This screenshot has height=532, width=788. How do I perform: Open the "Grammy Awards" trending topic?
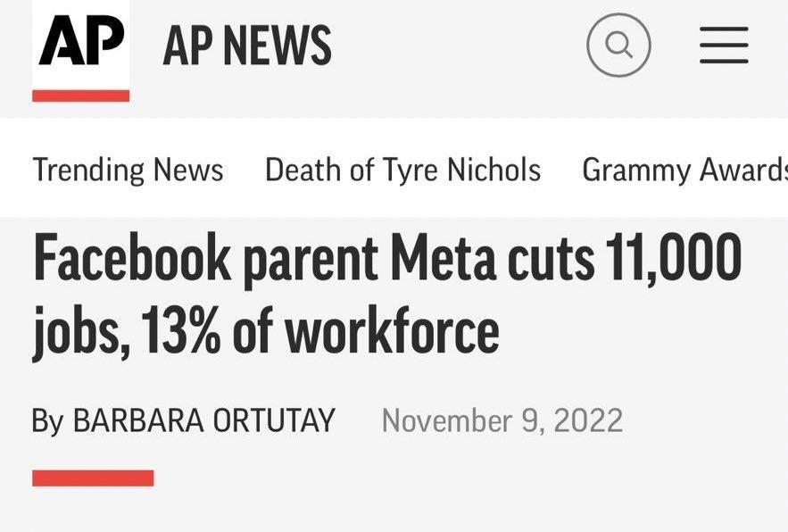click(684, 170)
